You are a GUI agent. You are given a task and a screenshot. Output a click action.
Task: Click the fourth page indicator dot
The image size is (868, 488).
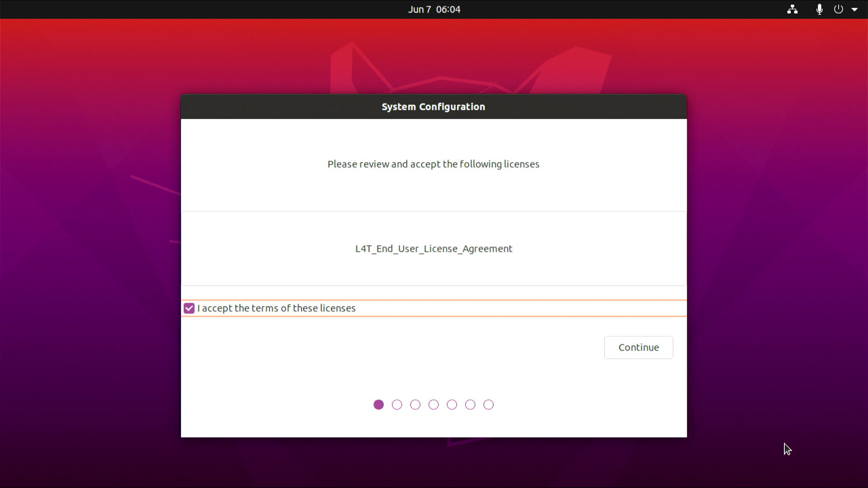tap(434, 405)
